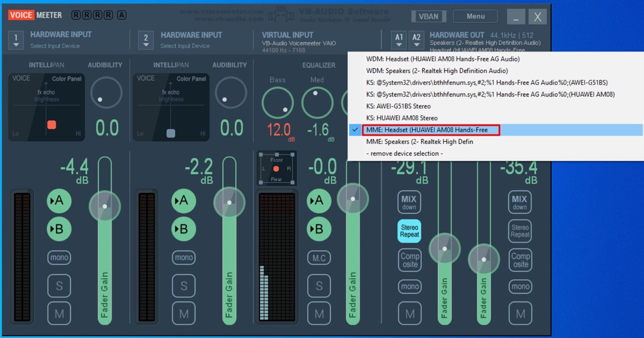Click the Med equalizer knob
This screenshot has width=644, height=338.
(x=318, y=103)
